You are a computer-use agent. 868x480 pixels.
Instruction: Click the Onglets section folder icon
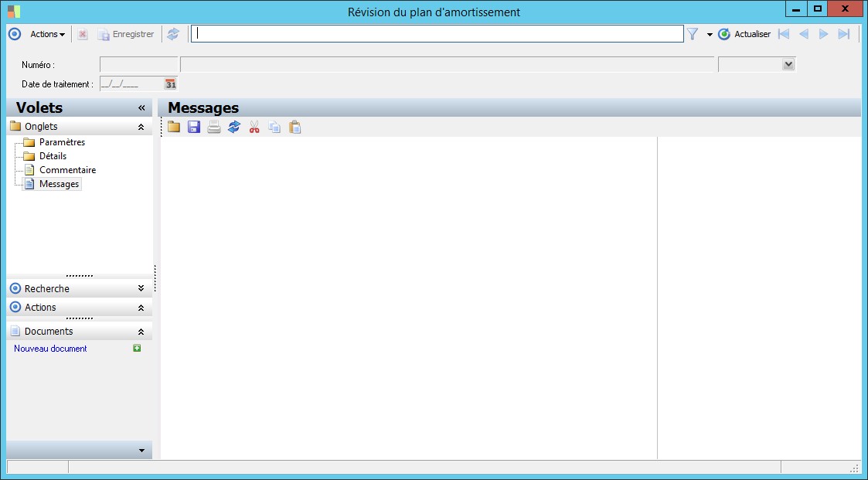pyautogui.click(x=15, y=126)
